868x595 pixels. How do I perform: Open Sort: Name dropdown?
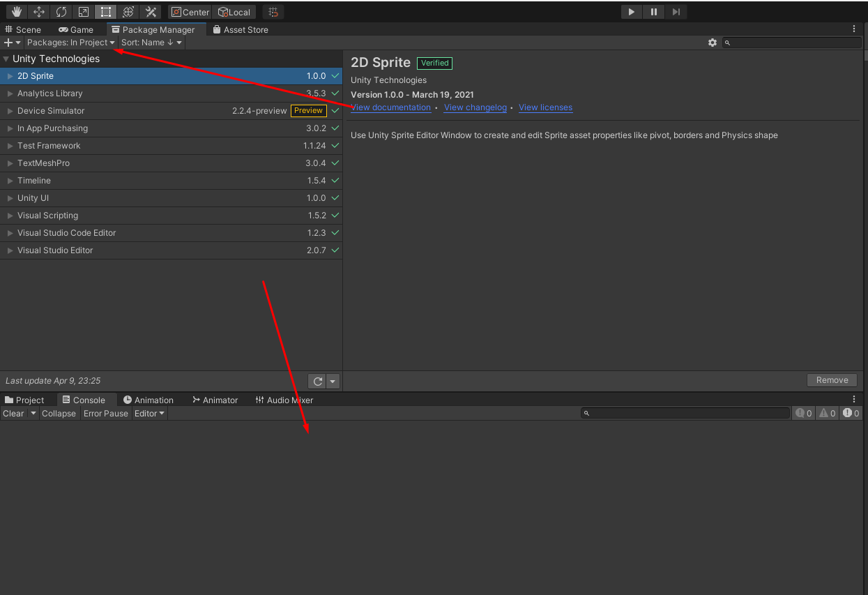coord(151,43)
